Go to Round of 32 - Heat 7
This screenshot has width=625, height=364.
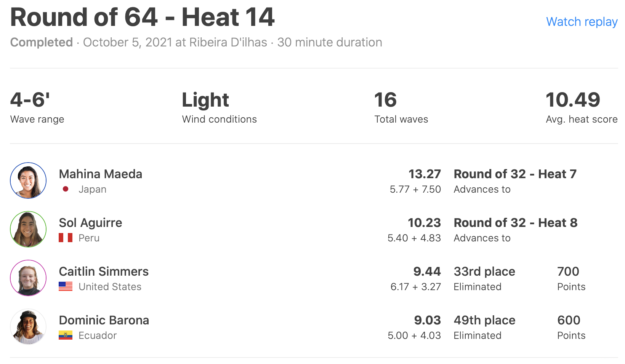pos(515,174)
